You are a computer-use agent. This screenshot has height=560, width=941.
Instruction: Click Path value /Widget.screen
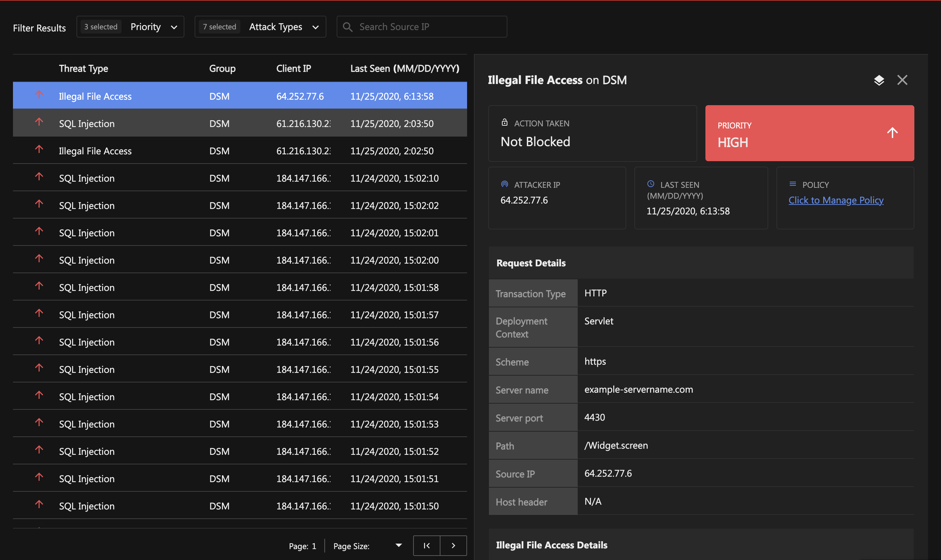pyautogui.click(x=616, y=445)
